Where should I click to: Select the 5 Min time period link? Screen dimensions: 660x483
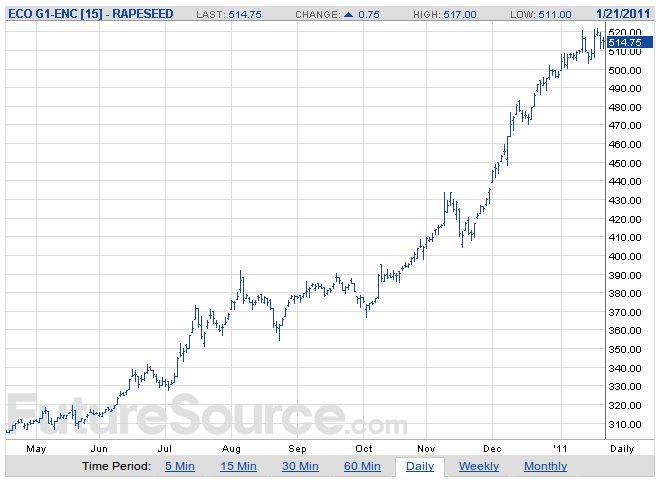tap(180, 466)
